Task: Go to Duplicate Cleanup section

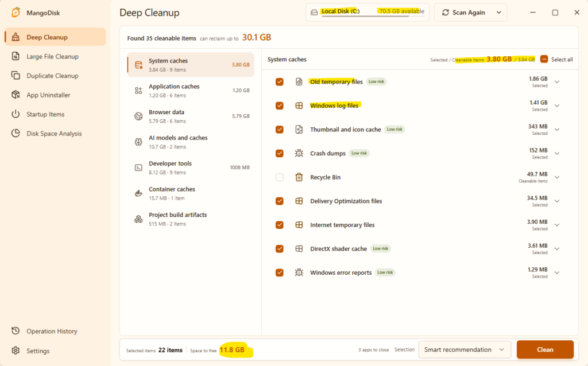Action: click(55, 76)
